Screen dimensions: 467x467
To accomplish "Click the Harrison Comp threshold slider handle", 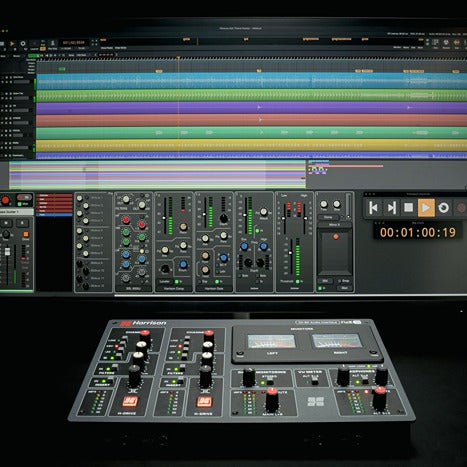I will coord(164,218).
